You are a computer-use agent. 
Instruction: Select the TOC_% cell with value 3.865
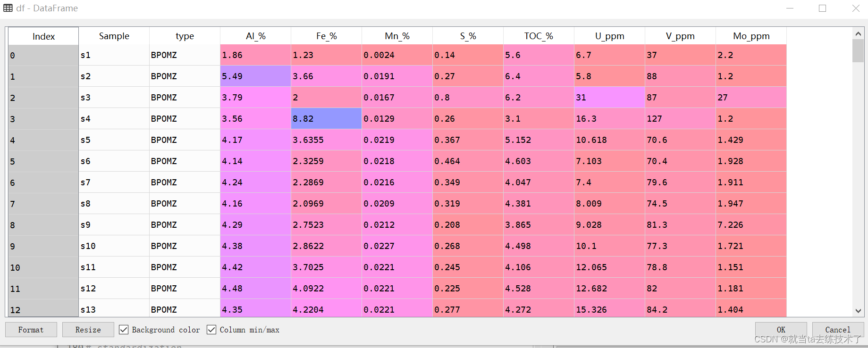[539, 225]
